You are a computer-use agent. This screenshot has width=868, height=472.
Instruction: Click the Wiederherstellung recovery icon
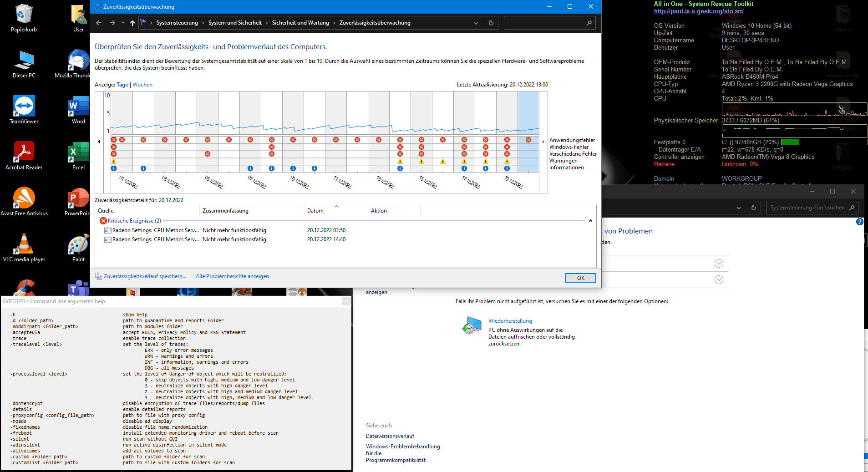tap(471, 326)
